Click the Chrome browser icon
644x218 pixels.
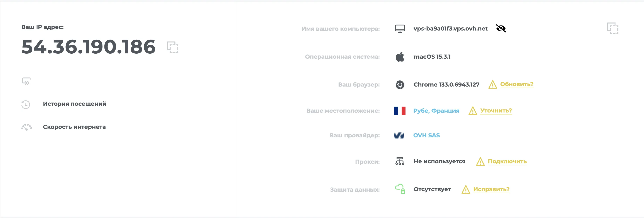click(400, 85)
